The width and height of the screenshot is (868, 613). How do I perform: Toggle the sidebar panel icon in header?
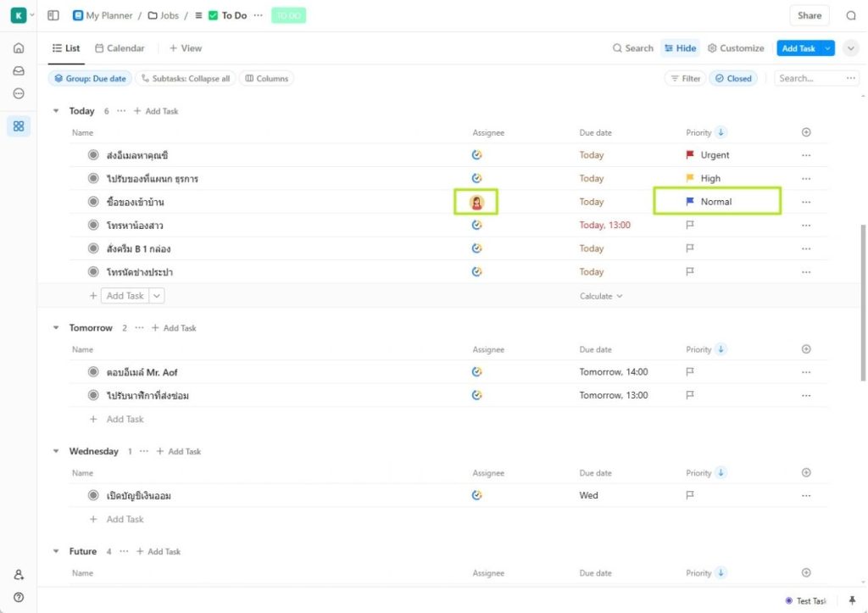point(53,15)
